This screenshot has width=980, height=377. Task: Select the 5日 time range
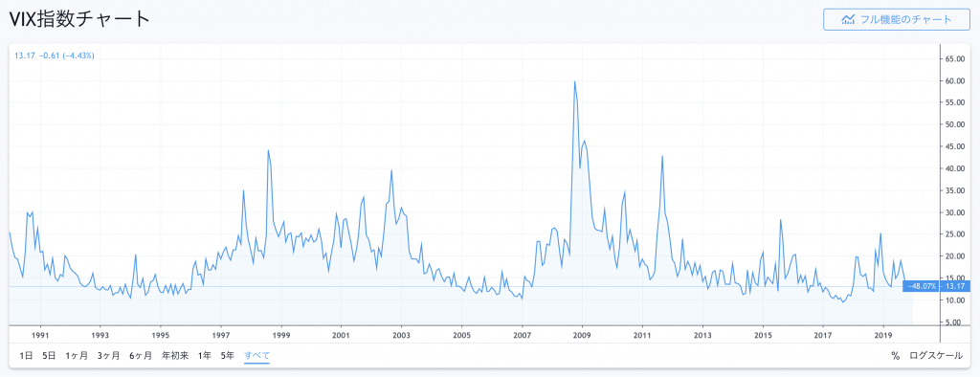[x=49, y=356]
